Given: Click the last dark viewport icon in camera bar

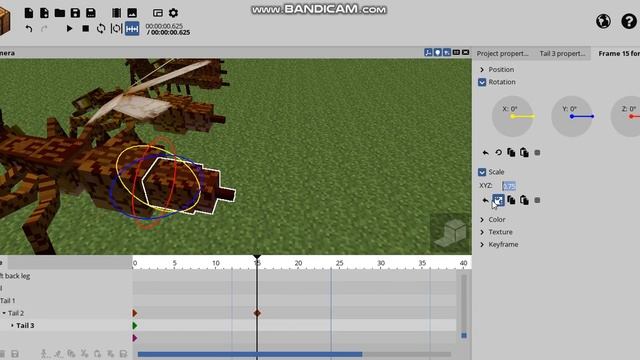Looking at the screenshot, I should coord(466,53).
